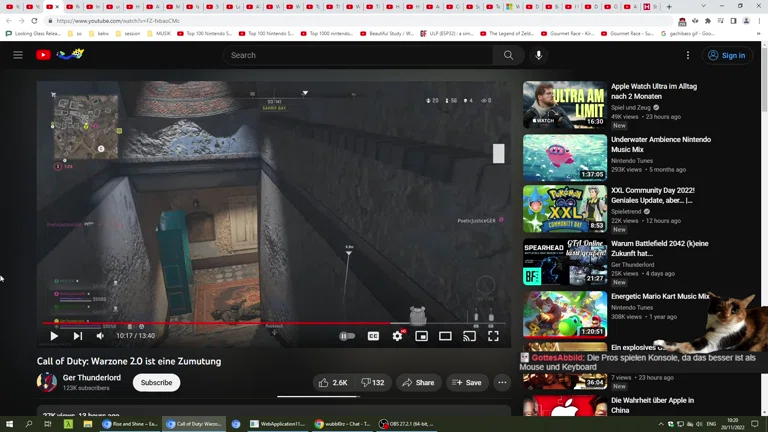Screen dimensions: 768x432
Task: Open Apple Watch Ultra im Alltag thumbnail
Action: pos(565,105)
